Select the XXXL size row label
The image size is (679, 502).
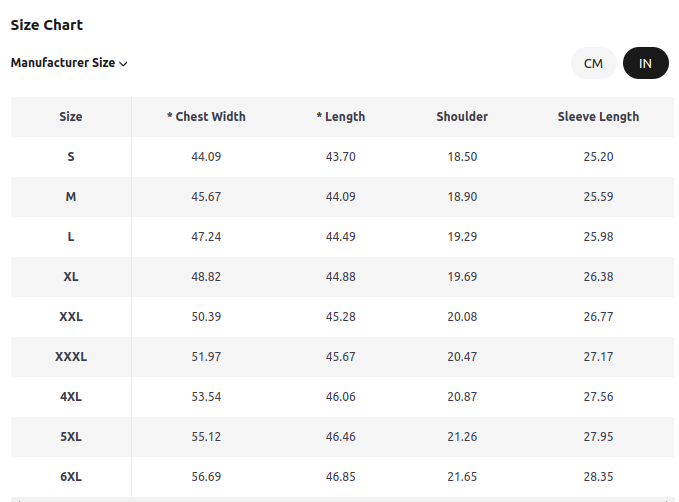(71, 356)
